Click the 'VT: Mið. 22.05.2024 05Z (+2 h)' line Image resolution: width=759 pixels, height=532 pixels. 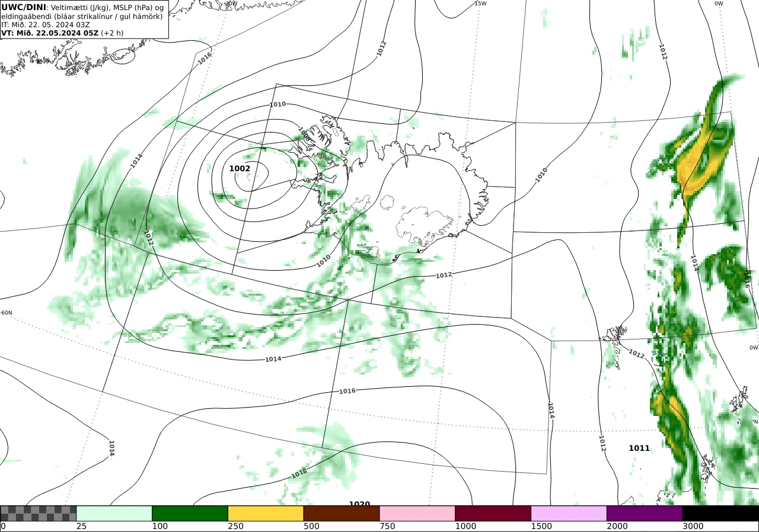point(62,33)
